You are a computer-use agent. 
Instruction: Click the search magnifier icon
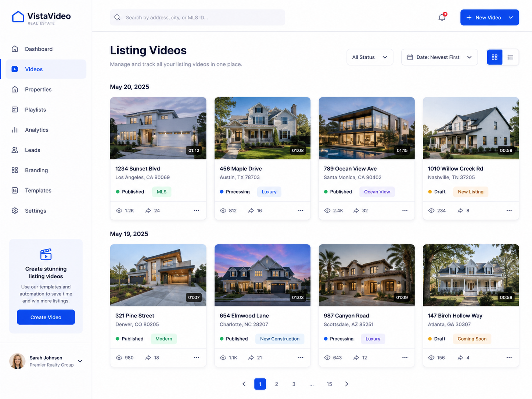(117, 17)
